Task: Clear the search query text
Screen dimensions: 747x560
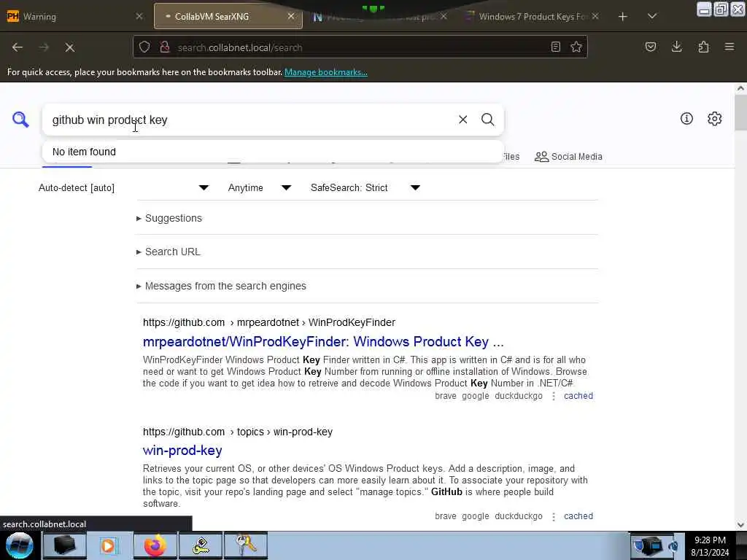Action: coord(462,120)
